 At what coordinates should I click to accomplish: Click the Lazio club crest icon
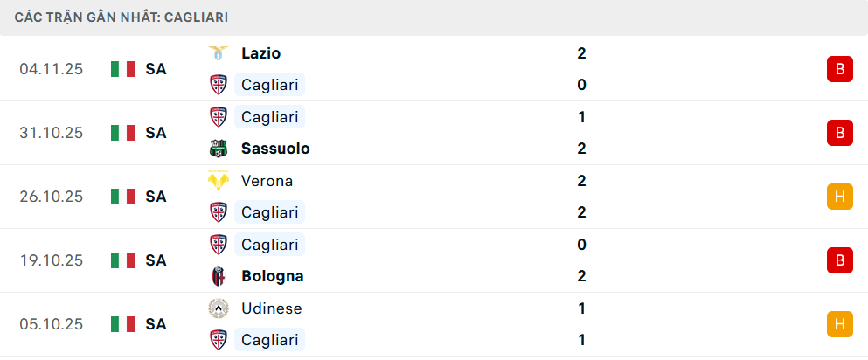tap(218, 53)
